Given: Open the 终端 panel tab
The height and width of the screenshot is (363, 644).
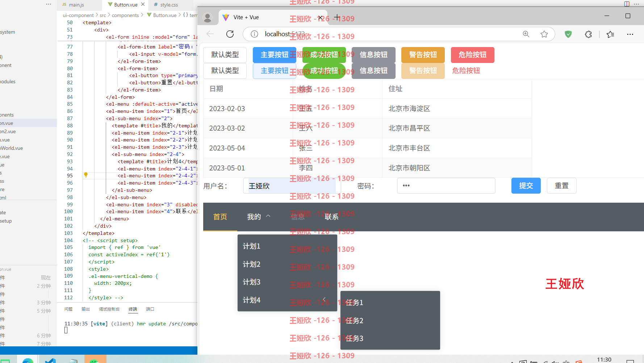Looking at the screenshot, I should [133, 309].
